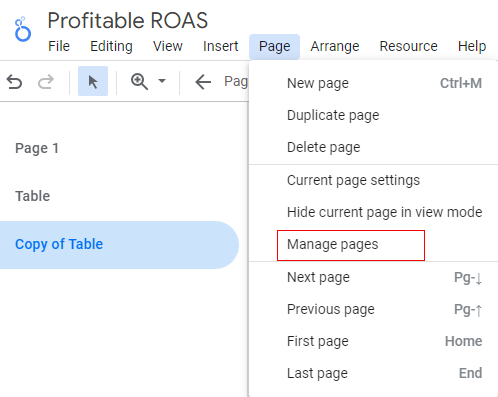This screenshot has height=397, width=498.
Task: Select the Table page in the list
Action: [119, 196]
